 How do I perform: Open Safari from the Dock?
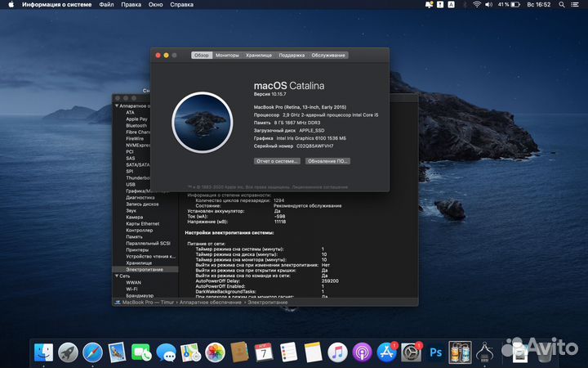click(x=92, y=352)
